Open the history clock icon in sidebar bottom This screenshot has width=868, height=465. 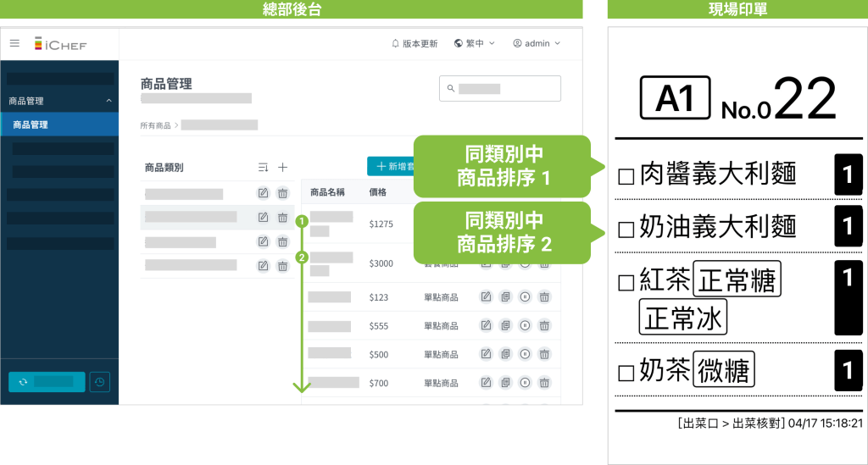pos(100,382)
